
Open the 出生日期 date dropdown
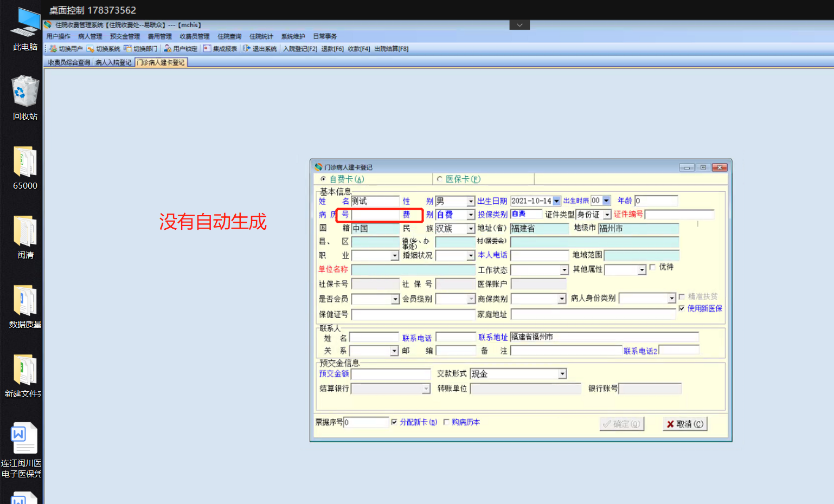556,201
